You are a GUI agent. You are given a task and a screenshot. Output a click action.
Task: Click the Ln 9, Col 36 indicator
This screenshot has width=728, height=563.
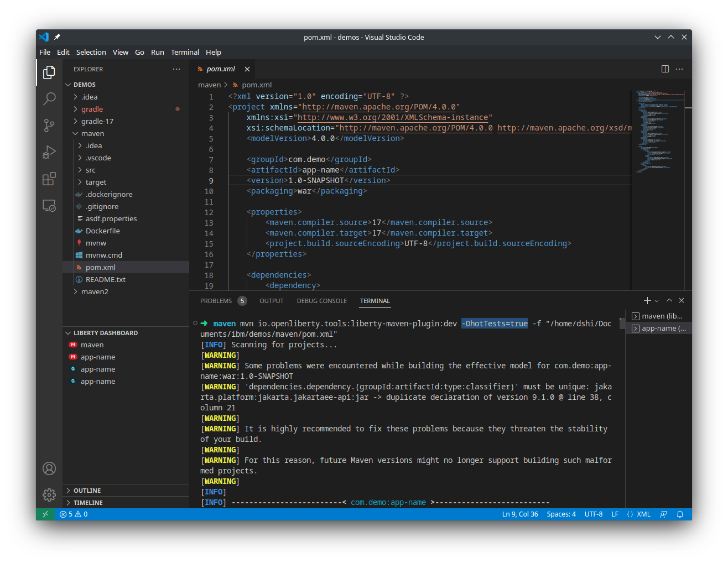pos(520,514)
